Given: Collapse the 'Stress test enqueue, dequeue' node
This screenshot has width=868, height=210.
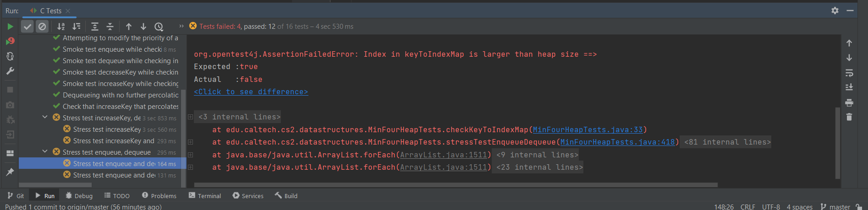Looking at the screenshot, I should coord(45,151).
